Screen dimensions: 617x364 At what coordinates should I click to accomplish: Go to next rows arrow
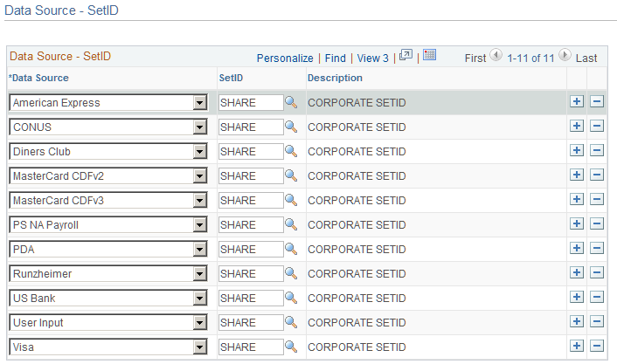[x=565, y=55]
